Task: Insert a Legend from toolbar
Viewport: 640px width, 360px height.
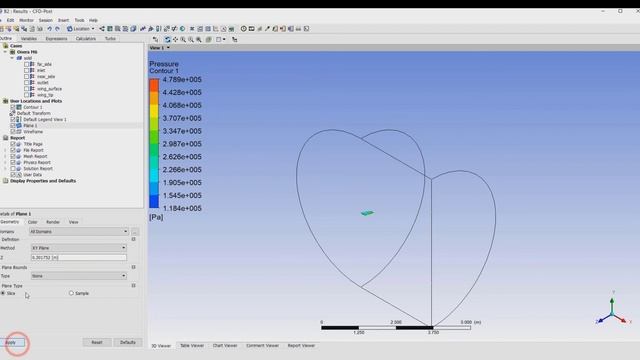Action: tap(158, 29)
